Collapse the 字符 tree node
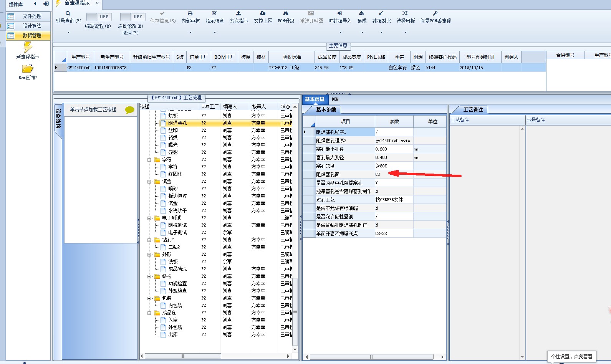This screenshot has width=611, height=364. coord(150,160)
